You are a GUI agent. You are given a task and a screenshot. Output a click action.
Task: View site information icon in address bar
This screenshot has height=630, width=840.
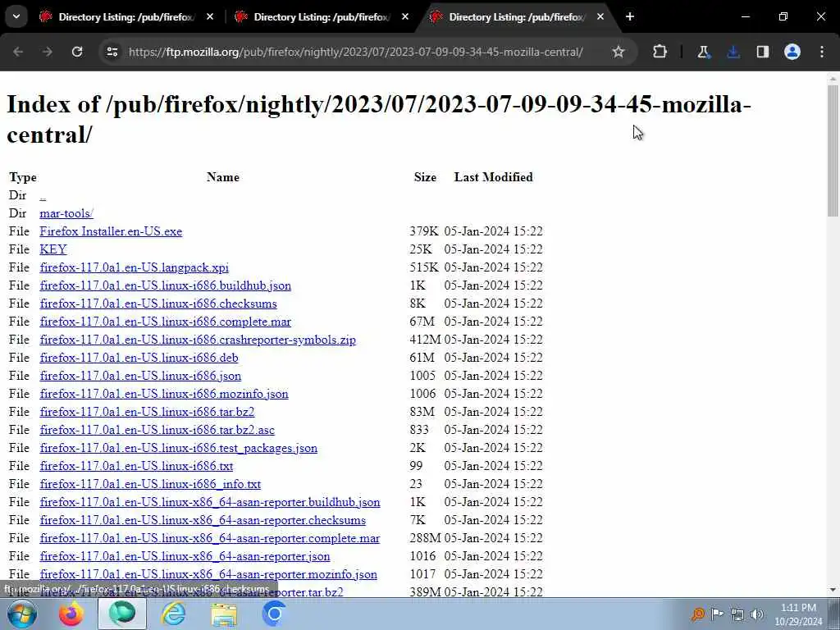click(112, 52)
